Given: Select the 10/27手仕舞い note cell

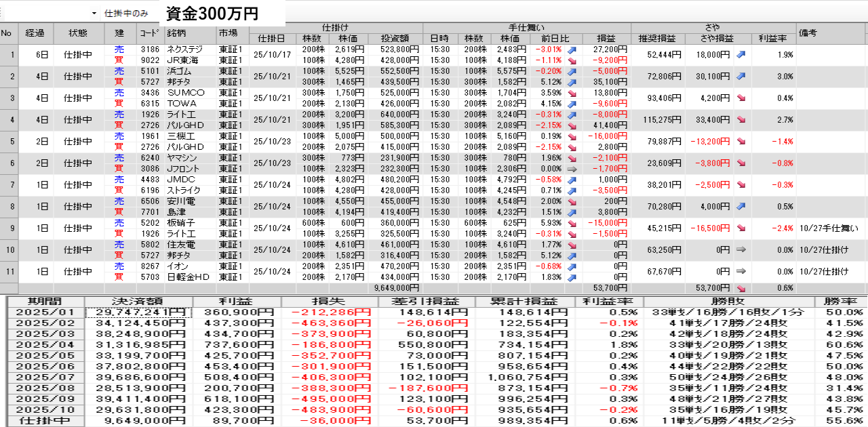Looking at the screenshot, I should click(x=831, y=228).
